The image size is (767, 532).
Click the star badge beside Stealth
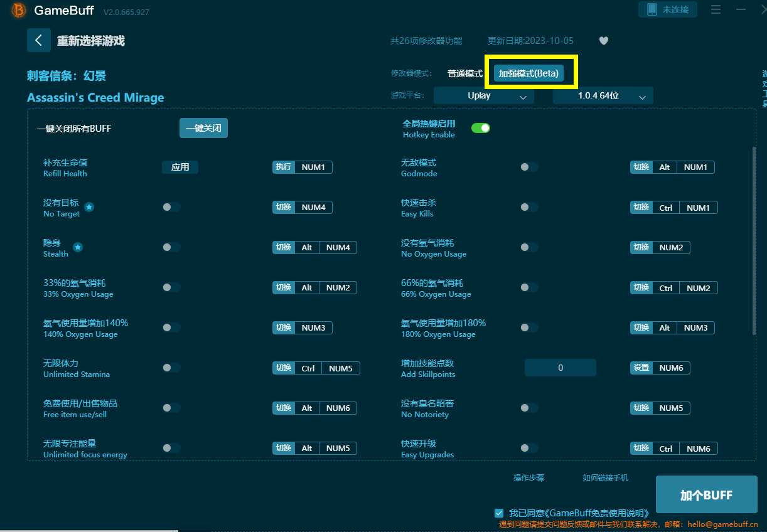78,247
